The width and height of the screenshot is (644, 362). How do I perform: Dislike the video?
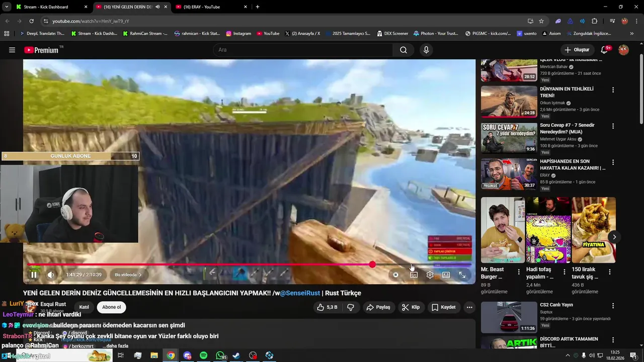(351, 307)
